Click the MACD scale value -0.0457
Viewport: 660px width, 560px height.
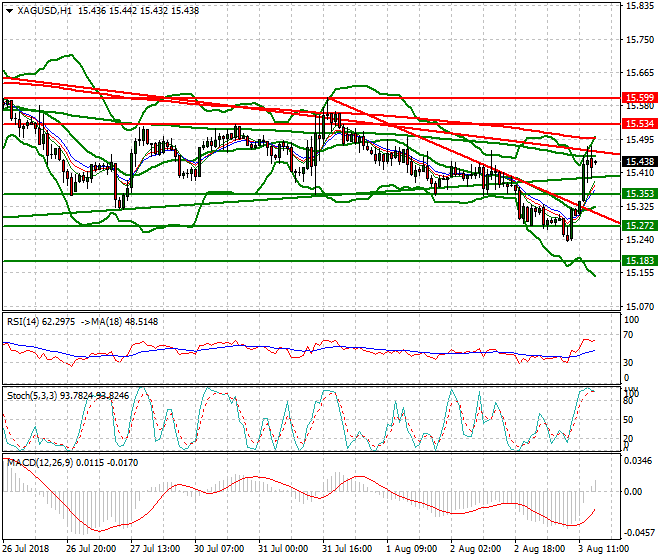tap(638, 533)
